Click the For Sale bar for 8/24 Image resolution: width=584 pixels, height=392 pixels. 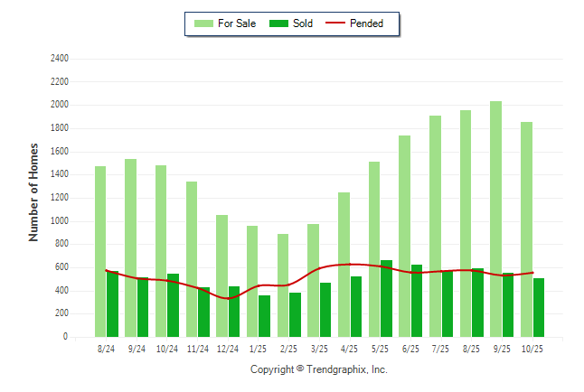99,251
